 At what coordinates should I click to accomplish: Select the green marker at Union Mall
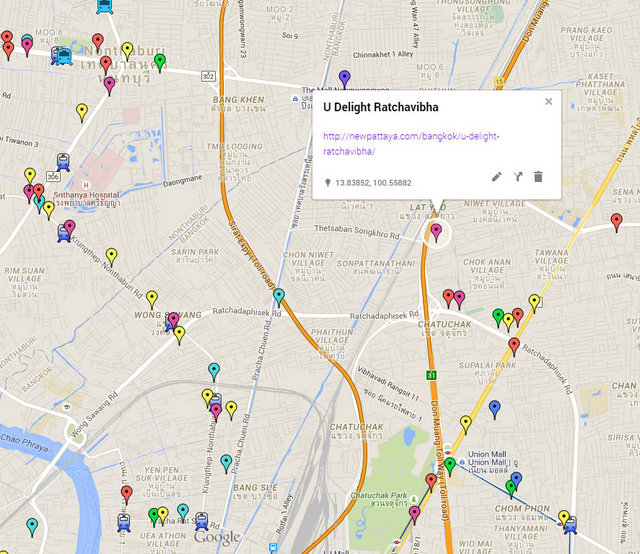450,467
